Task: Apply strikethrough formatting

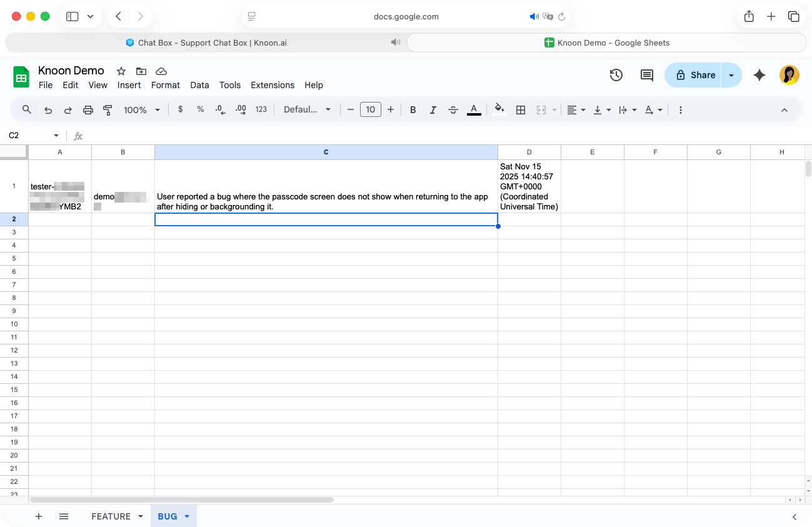Action: [x=453, y=109]
